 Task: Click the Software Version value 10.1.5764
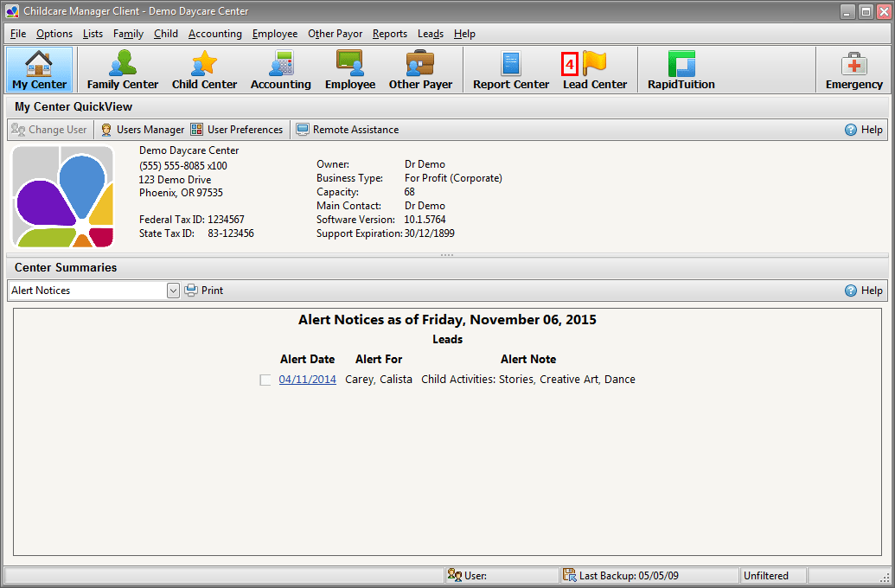coord(425,220)
